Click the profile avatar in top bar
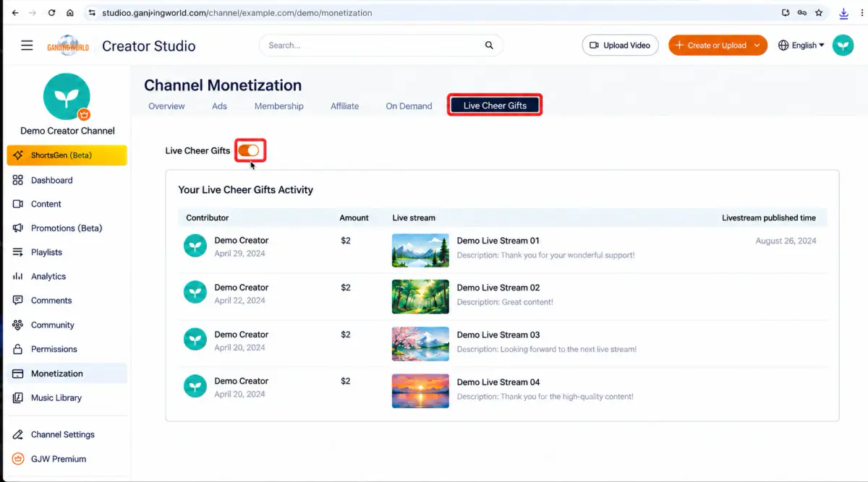Image resolution: width=868 pixels, height=482 pixels. pos(843,46)
